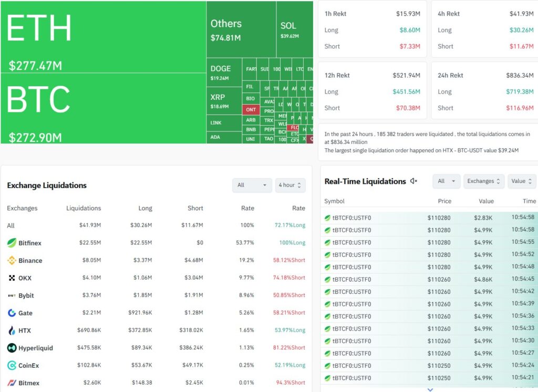Click the CoinEx logo
Image resolution: width=538 pixels, height=392 pixels.
pos(12,365)
